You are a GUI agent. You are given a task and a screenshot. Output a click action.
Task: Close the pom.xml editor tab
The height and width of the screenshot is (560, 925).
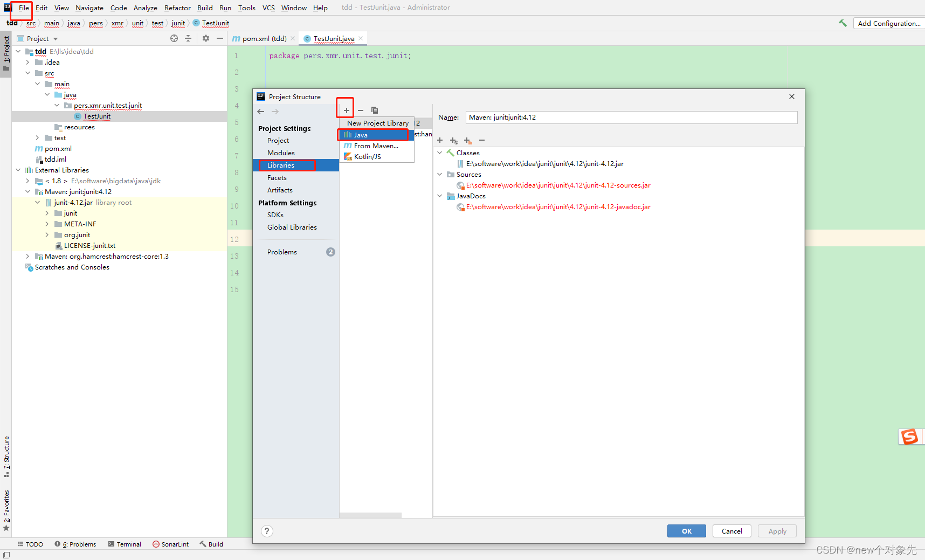[293, 38]
